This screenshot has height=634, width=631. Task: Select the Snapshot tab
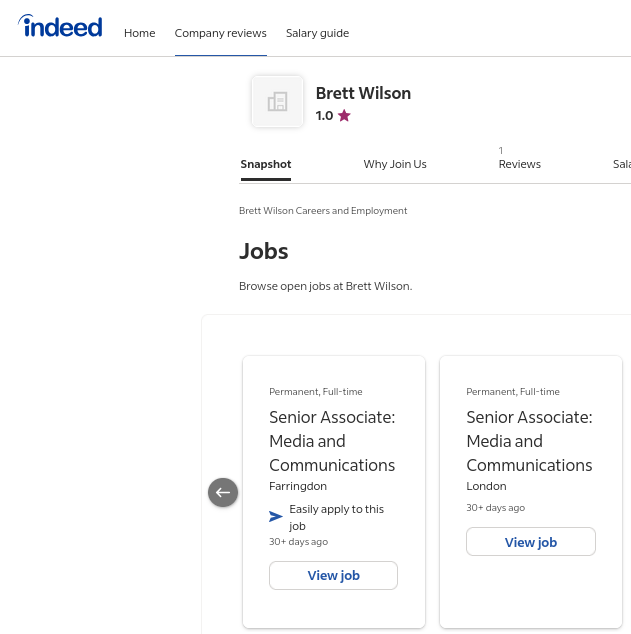pyautogui.click(x=266, y=164)
